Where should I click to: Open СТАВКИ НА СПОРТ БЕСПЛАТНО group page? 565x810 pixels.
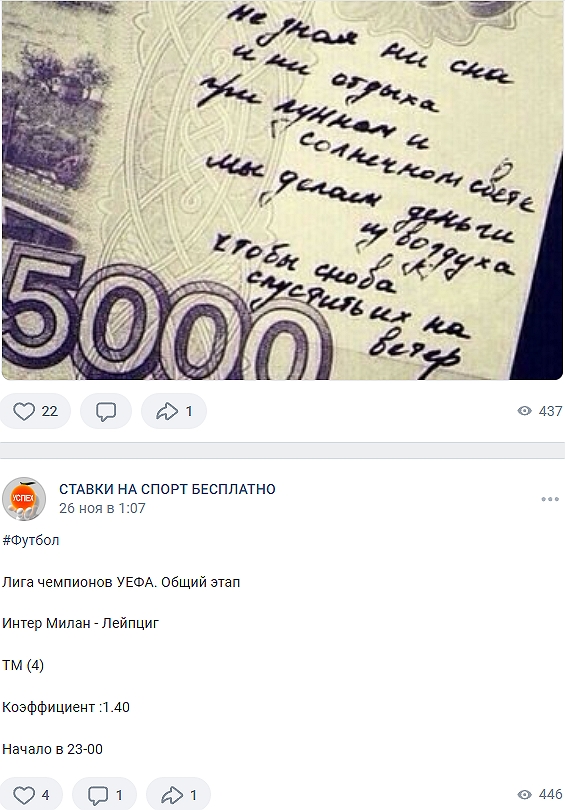[167, 489]
